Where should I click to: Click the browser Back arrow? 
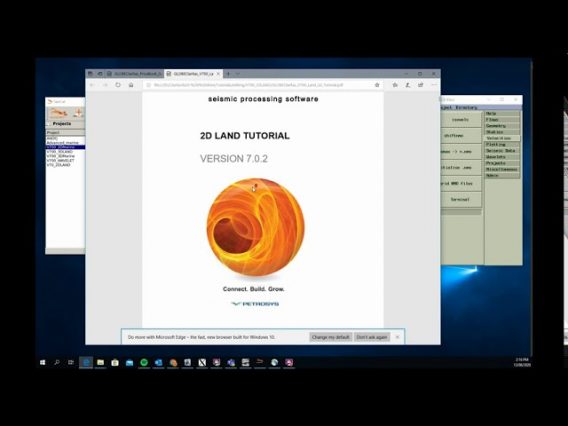click(92, 85)
